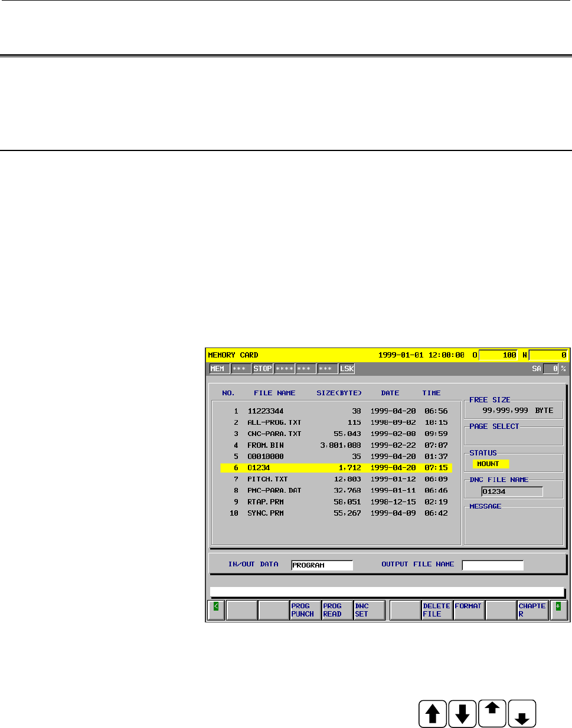Screen dimensions: 572x728
Task: Select the FORMAT softkey
Action: click(x=469, y=610)
